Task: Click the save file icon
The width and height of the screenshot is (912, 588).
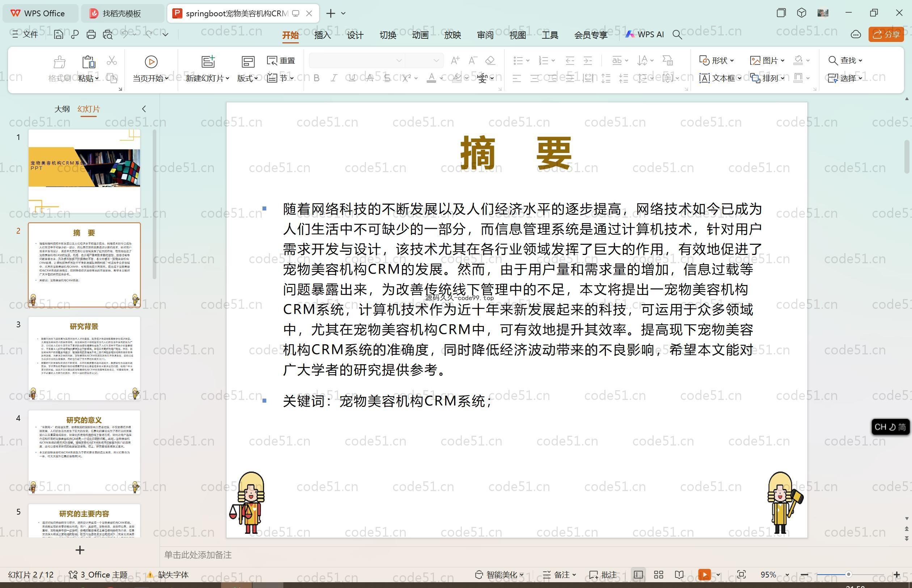Action: tap(59, 35)
